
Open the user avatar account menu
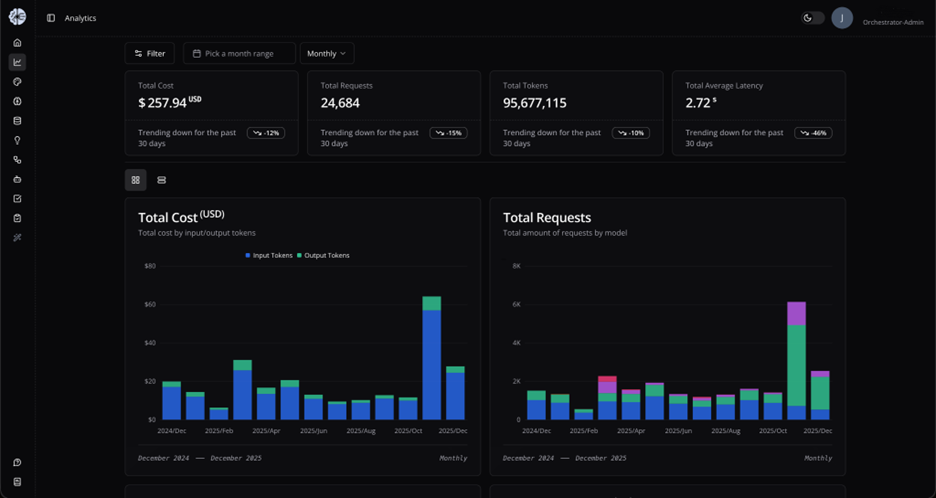pyautogui.click(x=842, y=18)
